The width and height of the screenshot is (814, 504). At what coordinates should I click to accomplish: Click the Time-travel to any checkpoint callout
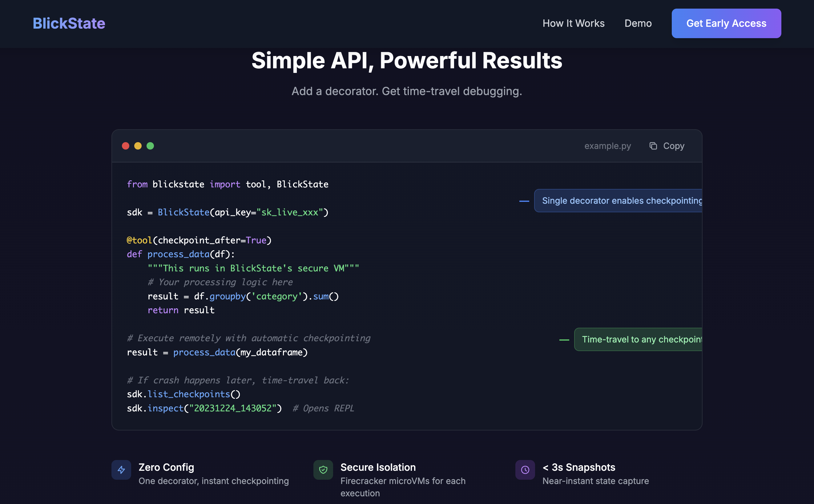639,339
